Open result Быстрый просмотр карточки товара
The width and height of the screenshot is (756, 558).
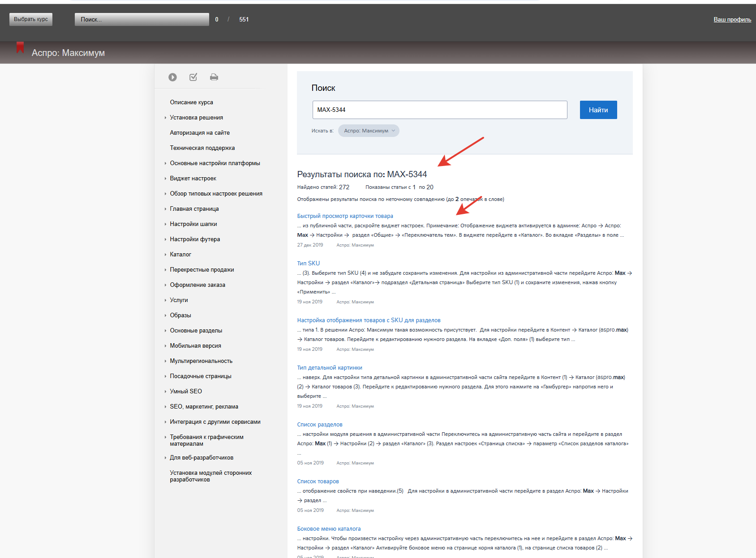pyautogui.click(x=345, y=216)
